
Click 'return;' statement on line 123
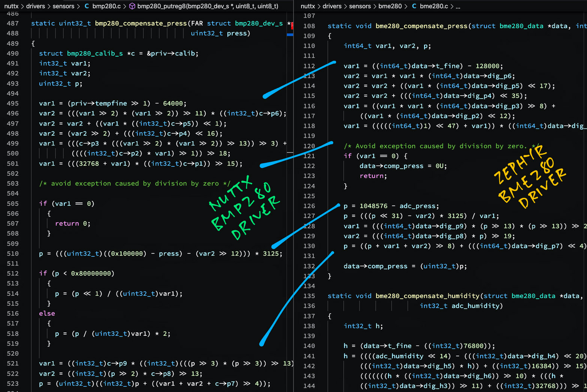373,176
